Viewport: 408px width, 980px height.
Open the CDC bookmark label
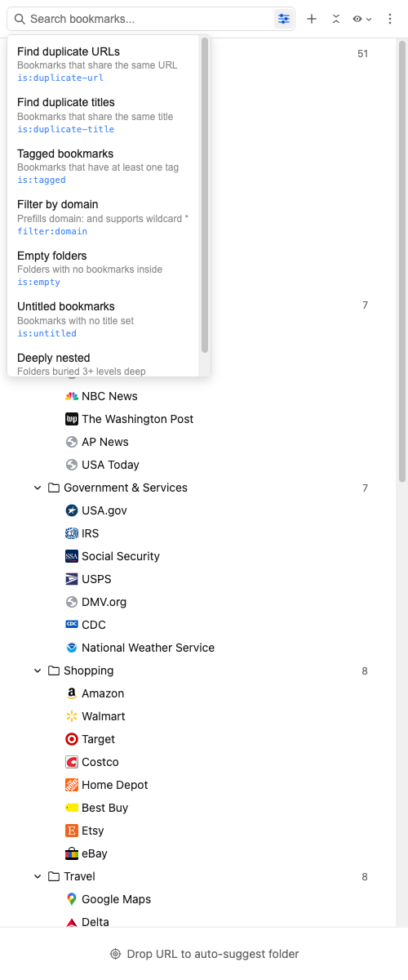[x=94, y=625]
